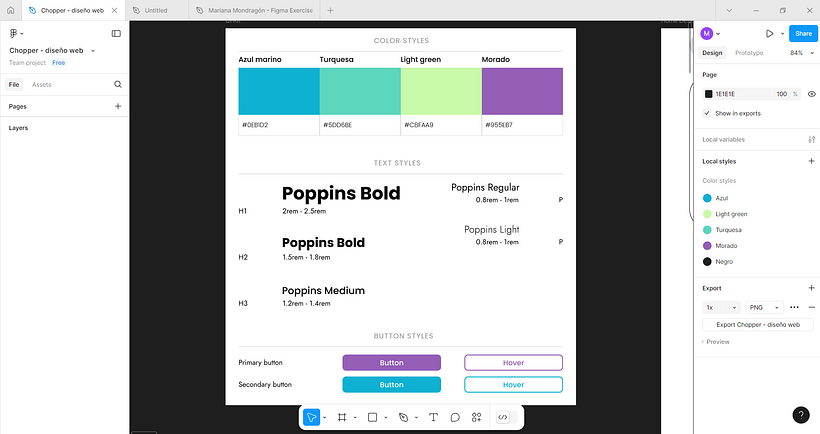Uncheck Show in exports checkbox
Viewport: 820px width, 434px height.
click(x=708, y=113)
